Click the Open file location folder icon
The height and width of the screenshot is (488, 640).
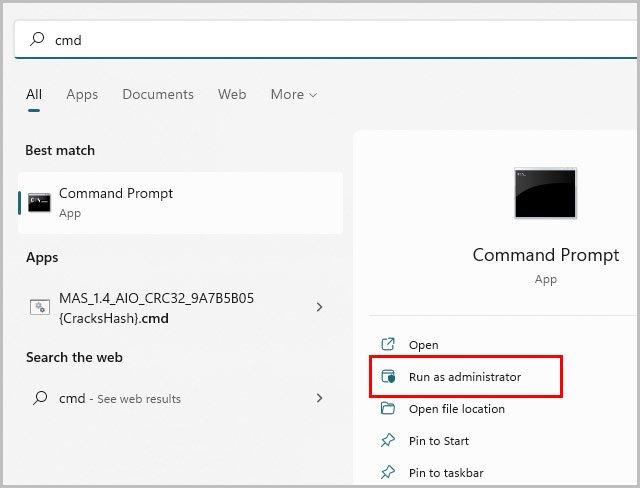[387, 408]
